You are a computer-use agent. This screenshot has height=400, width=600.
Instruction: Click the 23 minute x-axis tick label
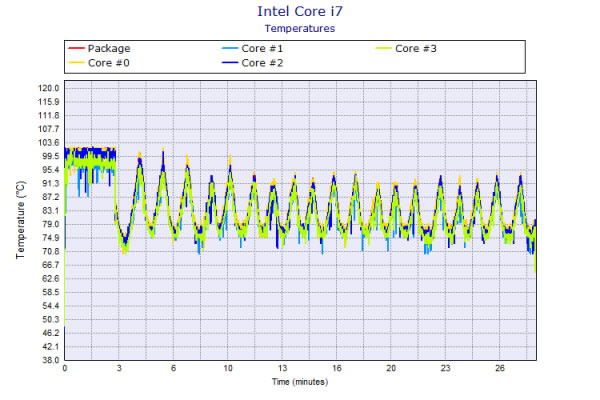click(445, 369)
